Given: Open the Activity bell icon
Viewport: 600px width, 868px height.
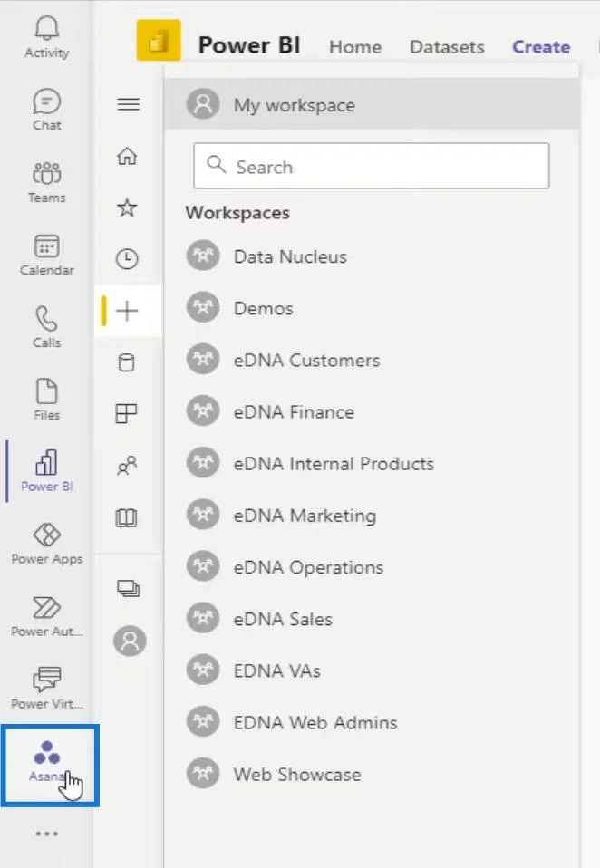Looking at the screenshot, I should 46,37.
